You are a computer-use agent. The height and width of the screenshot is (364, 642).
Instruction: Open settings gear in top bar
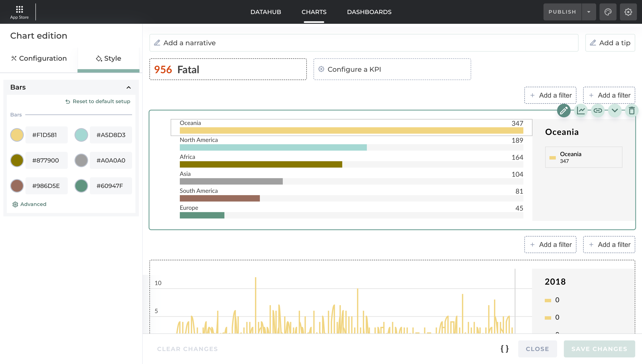pyautogui.click(x=628, y=12)
